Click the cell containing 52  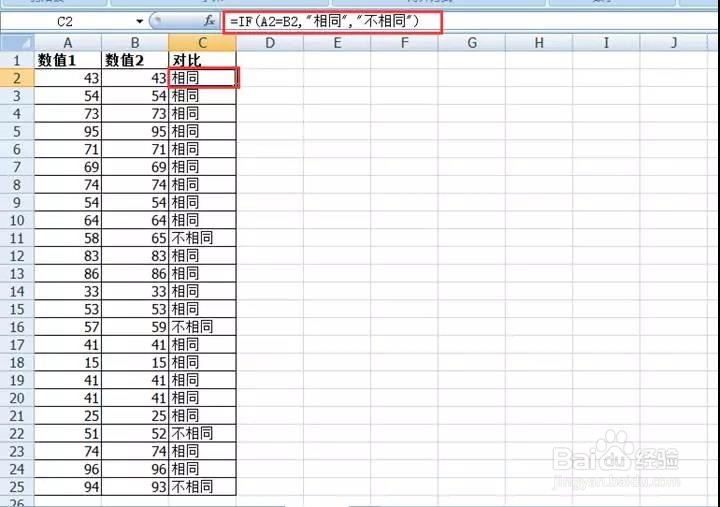pyautogui.click(x=135, y=434)
